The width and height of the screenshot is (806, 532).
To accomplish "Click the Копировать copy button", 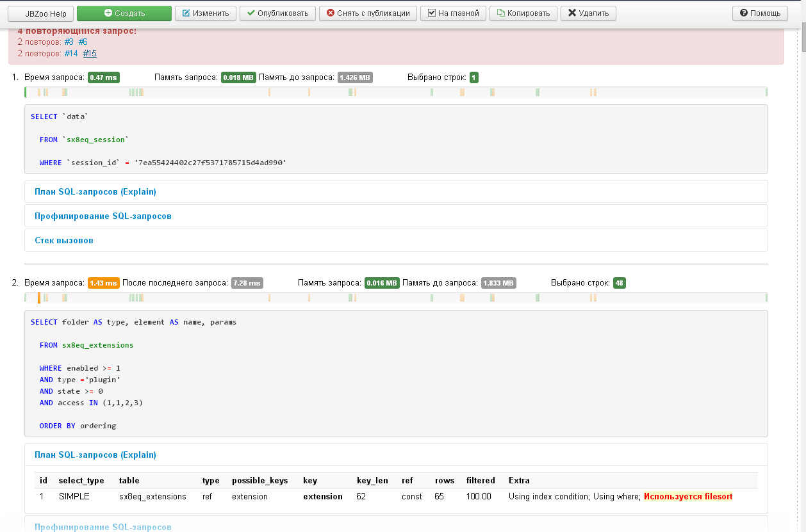I will point(523,13).
